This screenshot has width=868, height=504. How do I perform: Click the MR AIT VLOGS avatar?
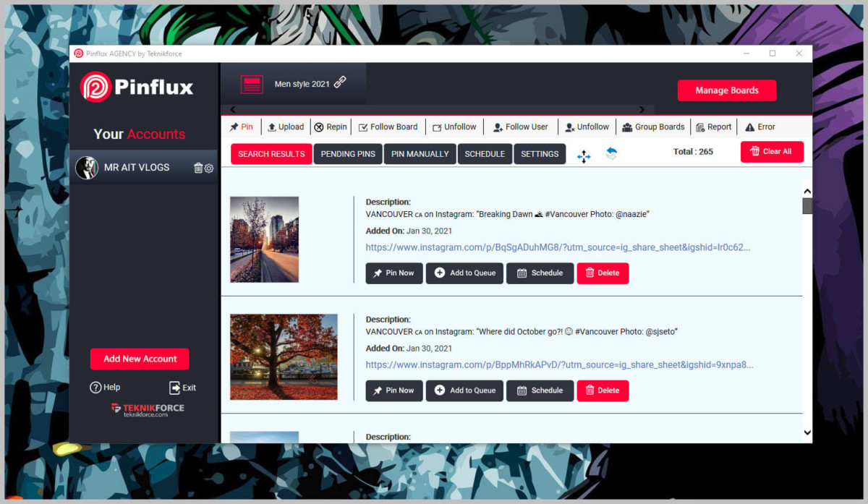[87, 168]
